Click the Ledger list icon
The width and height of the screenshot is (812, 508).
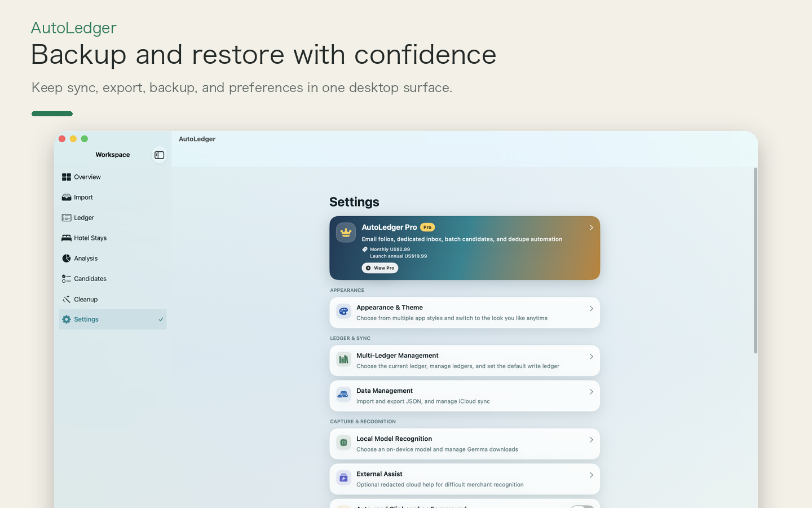67,218
